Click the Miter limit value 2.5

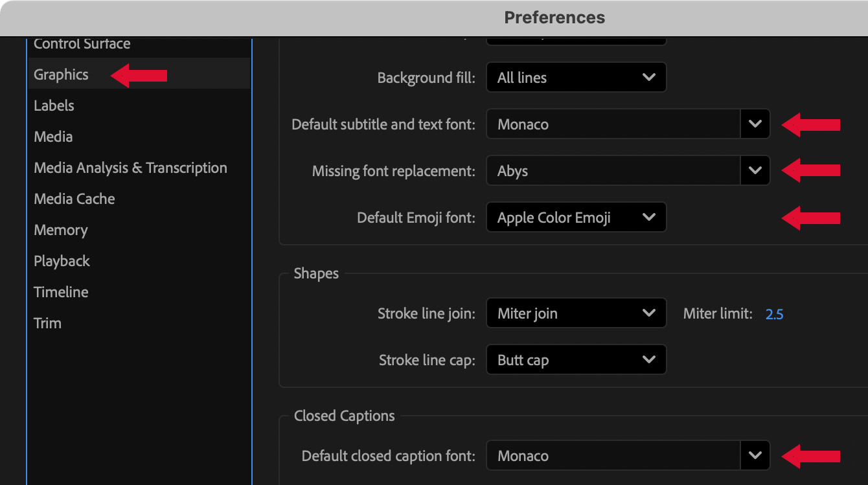click(x=774, y=314)
